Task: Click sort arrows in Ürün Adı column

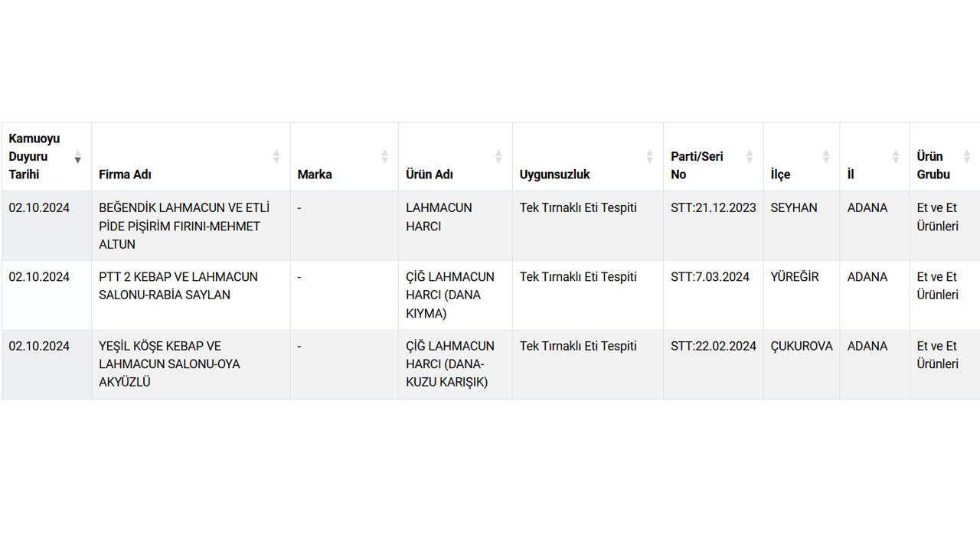Action: [498, 157]
